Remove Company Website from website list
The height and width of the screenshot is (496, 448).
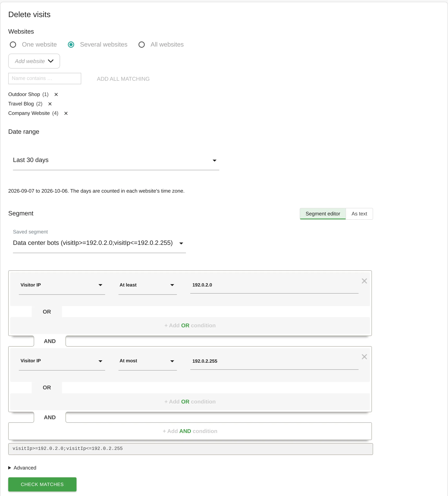(66, 113)
